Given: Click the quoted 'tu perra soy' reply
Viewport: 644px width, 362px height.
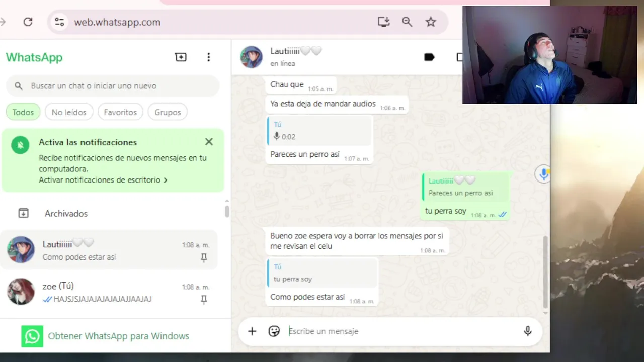Looking at the screenshot, I should 322,273.
